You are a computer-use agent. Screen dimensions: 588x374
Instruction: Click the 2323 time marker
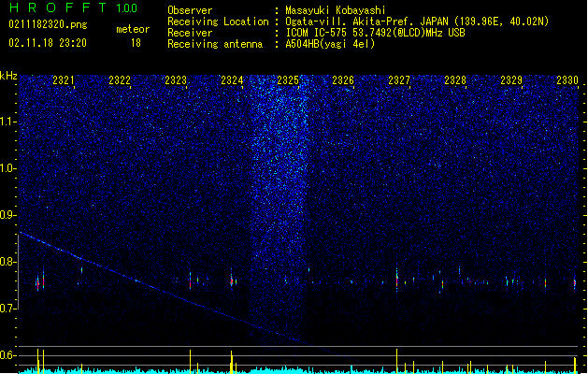click(x=176, y=80)
